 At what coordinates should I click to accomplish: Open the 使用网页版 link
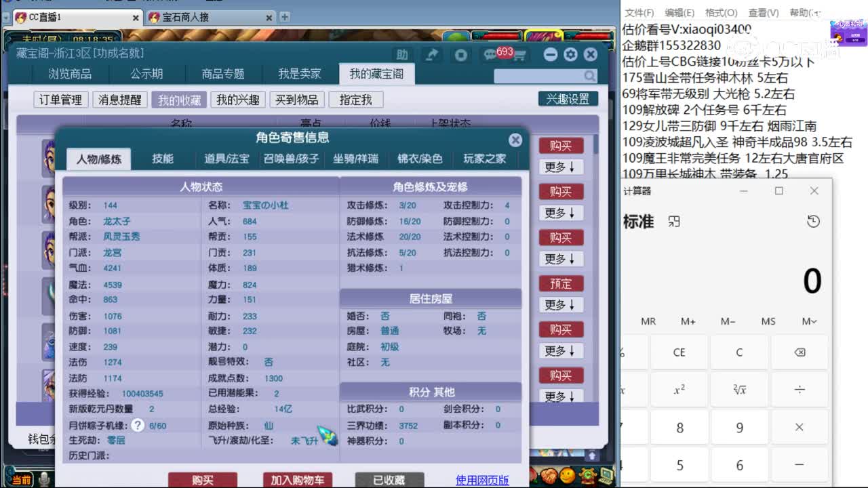click(x=482, y=480)
